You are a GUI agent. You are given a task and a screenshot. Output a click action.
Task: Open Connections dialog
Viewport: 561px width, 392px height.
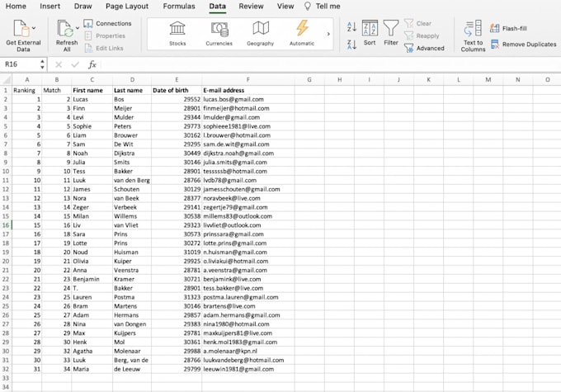108,24
